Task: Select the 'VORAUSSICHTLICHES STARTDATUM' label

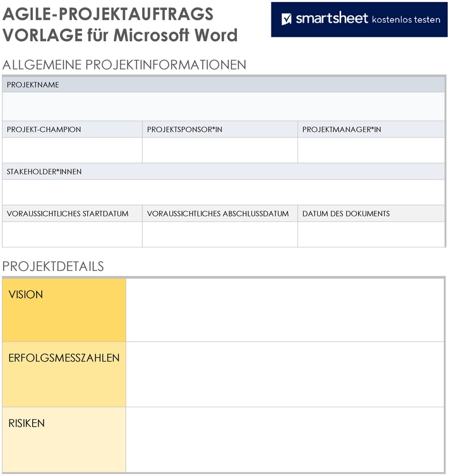Action: pyautogui.click(x=68, y=213)
